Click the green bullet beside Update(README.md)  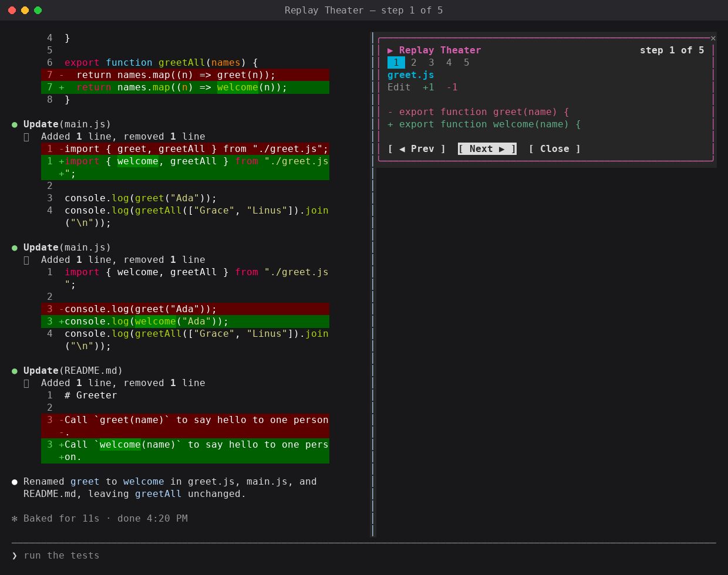point(15,371)
